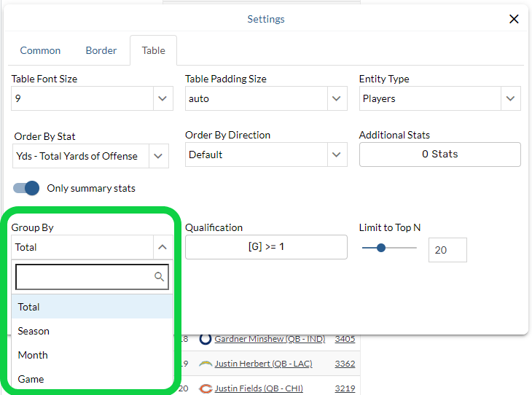Expand the Order By Stat dropdown
The image size is (532, 395).
(158, 156)
